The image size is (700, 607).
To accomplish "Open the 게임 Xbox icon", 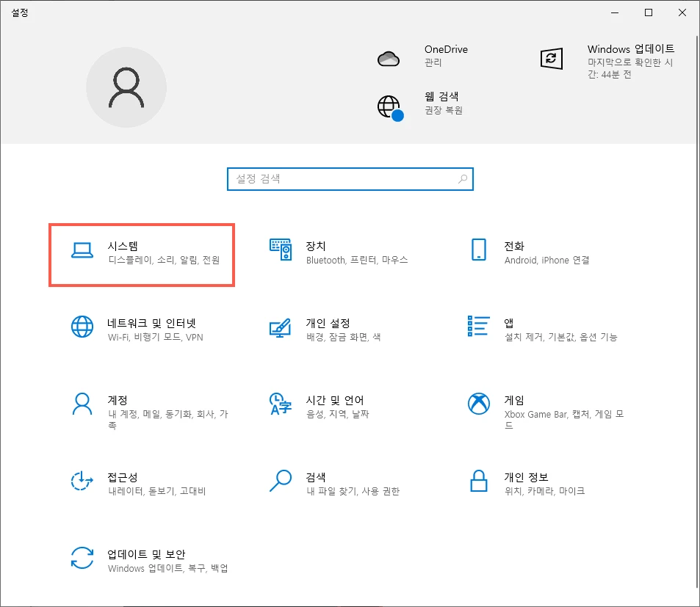I will (479, 404).
